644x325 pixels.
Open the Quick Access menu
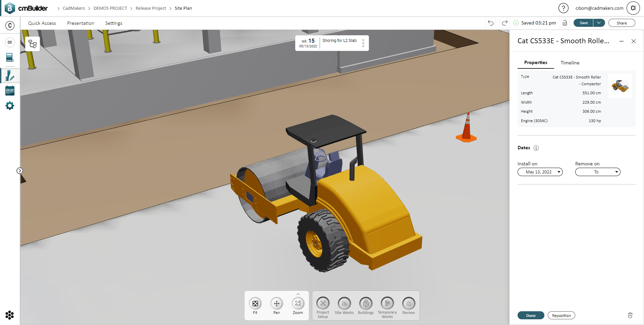tap(42, 23)
